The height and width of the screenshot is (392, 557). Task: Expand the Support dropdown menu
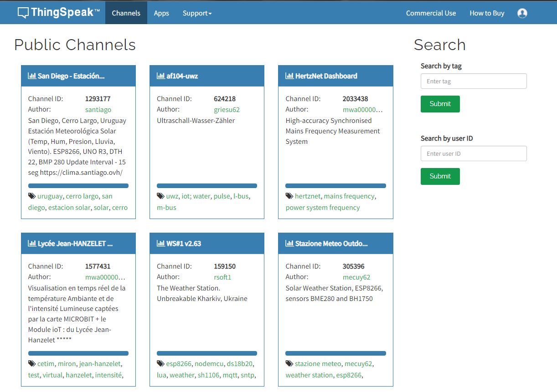click(x=197, y=13)
